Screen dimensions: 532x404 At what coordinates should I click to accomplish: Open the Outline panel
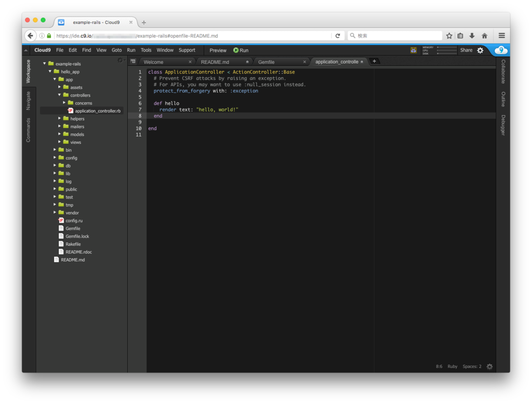tap(503, 99)
